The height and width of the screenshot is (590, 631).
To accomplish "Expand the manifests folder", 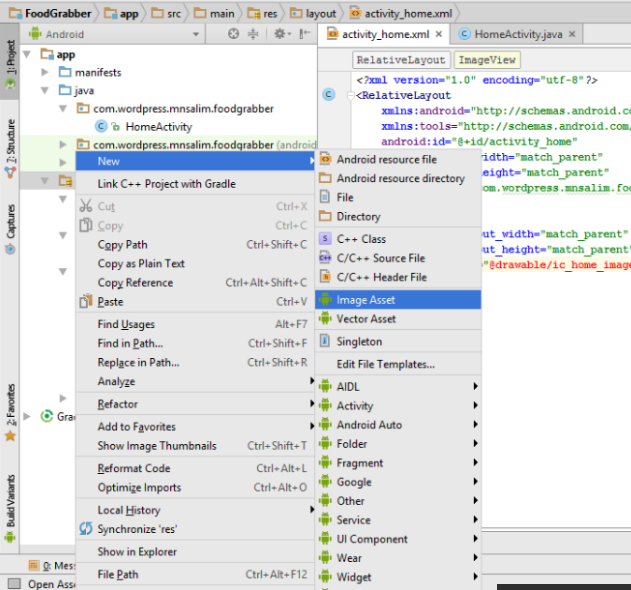I will point(45,72).
